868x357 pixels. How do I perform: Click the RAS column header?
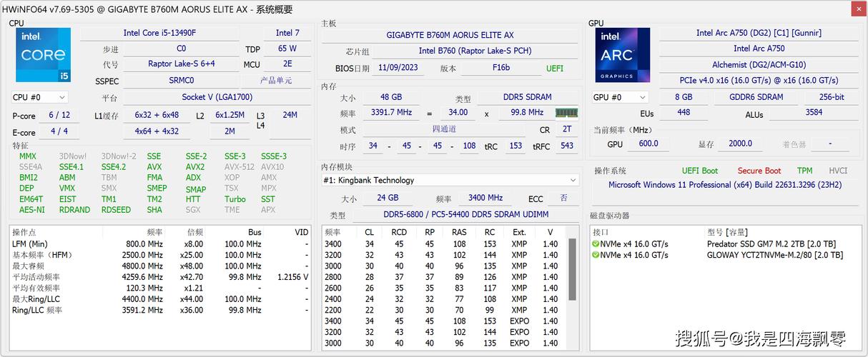tap(459, 233)
